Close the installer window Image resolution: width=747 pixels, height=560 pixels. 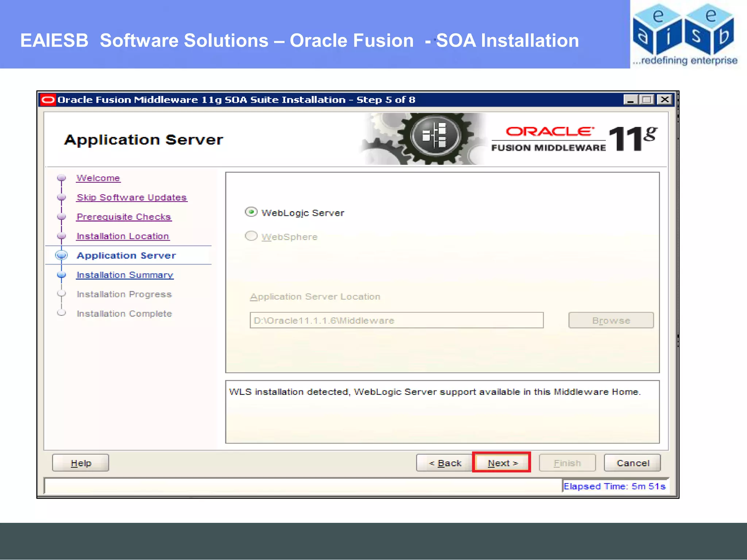[665, 100]
